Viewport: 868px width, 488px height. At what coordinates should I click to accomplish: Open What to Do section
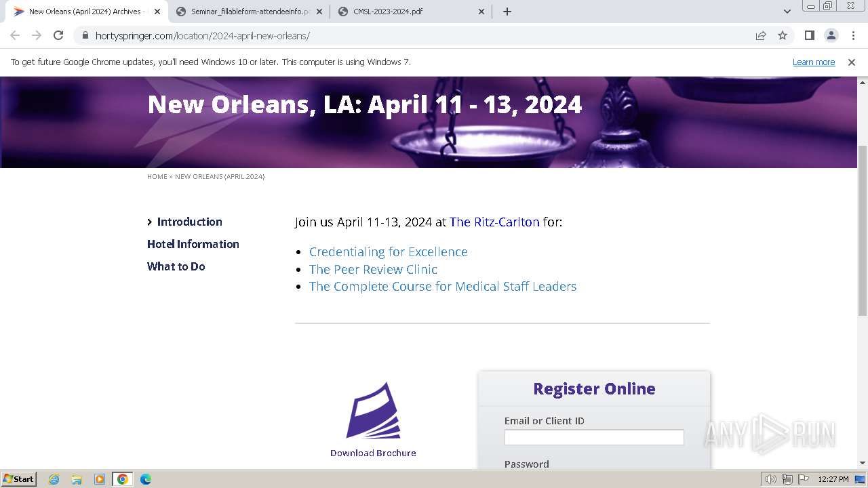pyautogui.click(x=176, y=266)
